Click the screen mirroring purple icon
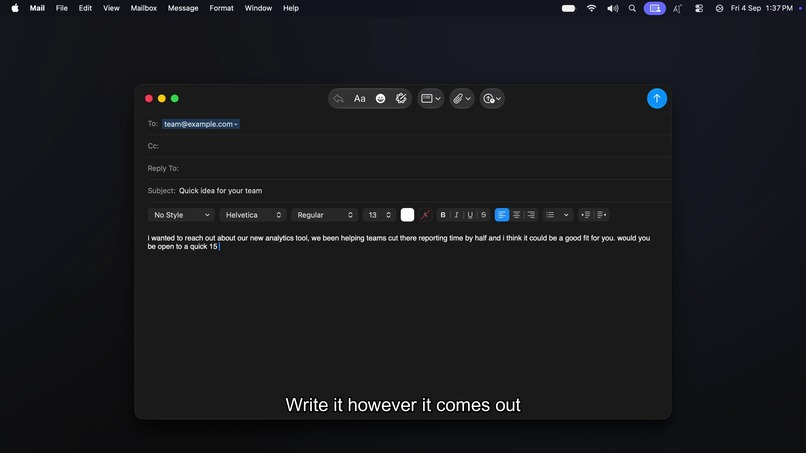The height and width of the screenshot is (453, 806). tap(655, 8)
